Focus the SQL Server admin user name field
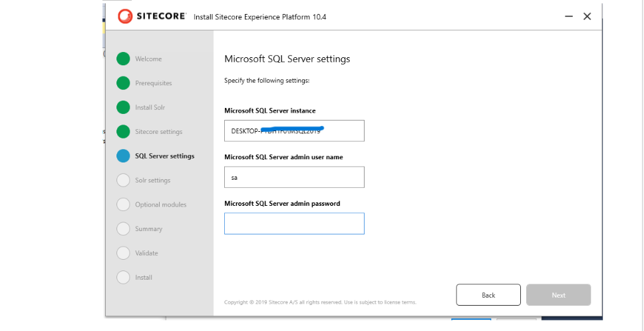 pyautogui.click(x=294, y=177)
